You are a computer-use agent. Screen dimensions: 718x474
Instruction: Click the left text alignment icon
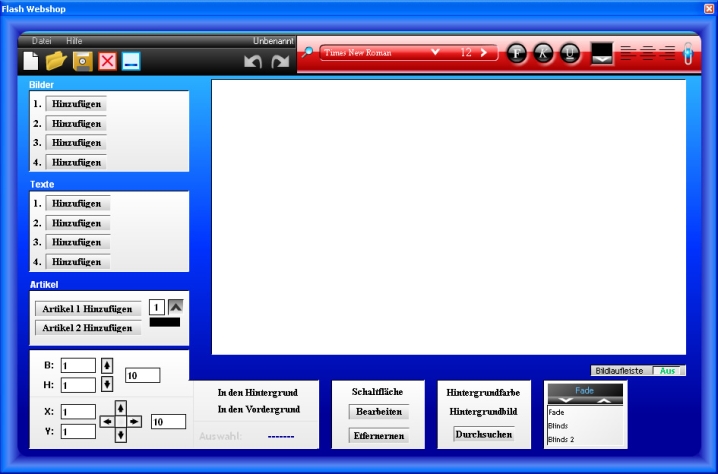[628, 54]
